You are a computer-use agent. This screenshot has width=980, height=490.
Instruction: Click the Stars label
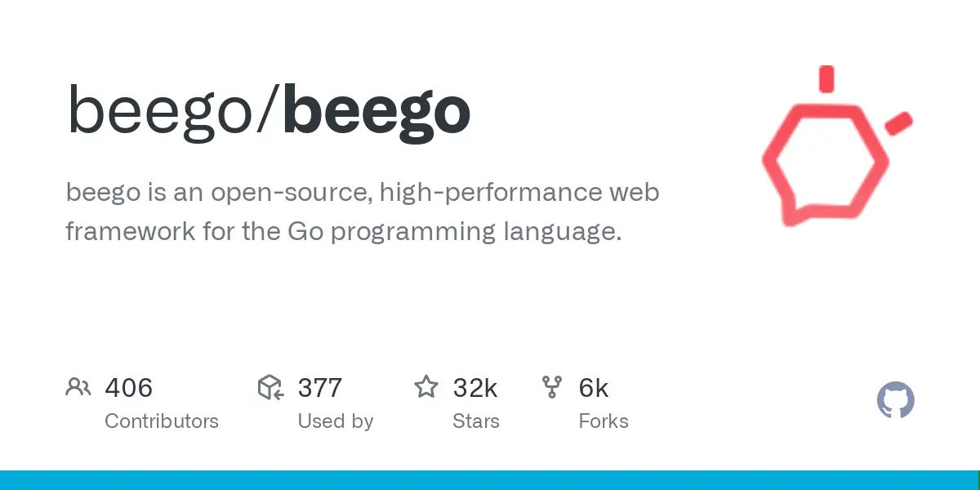coord(476,421)
